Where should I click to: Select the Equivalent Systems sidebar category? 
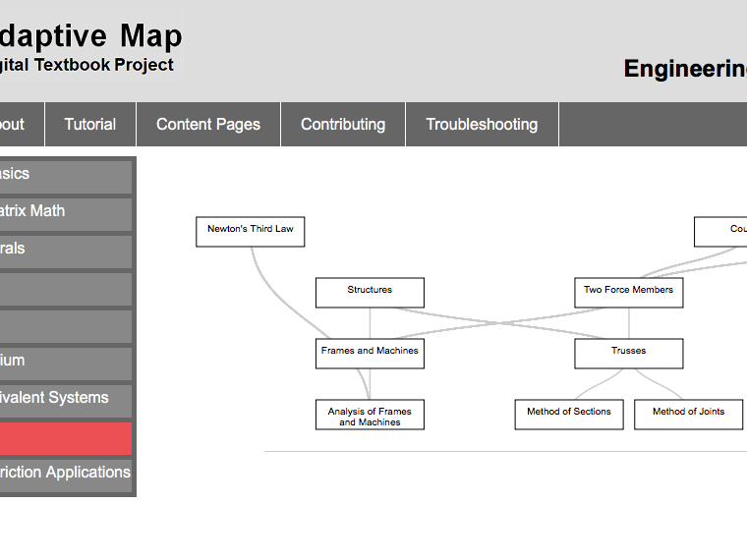click(65, 401)
